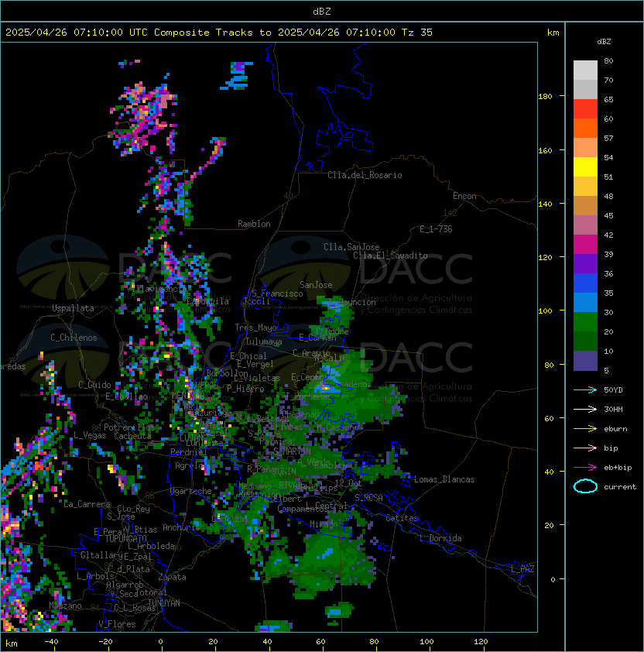Click the 'L_Vegas' map label

tap(90, 435)
